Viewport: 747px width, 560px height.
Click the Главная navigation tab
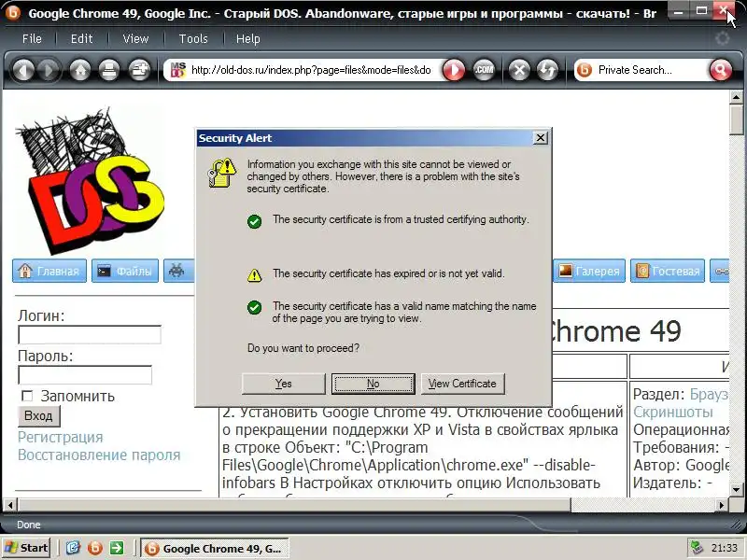pos(49,271)
